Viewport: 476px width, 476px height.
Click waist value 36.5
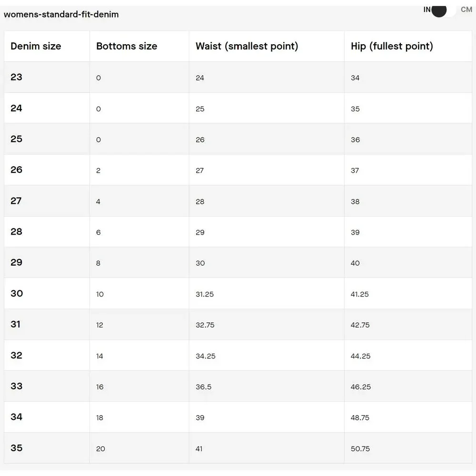pos(203,387)
